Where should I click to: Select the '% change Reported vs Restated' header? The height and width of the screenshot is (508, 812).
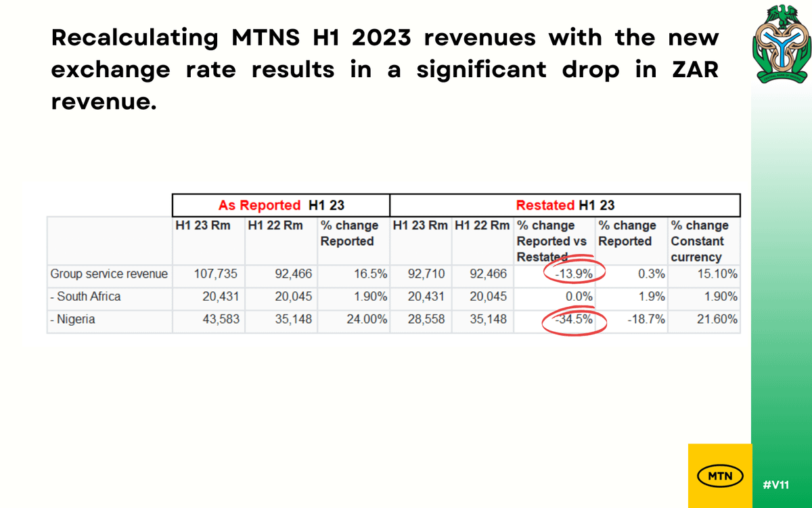point(555,240)
